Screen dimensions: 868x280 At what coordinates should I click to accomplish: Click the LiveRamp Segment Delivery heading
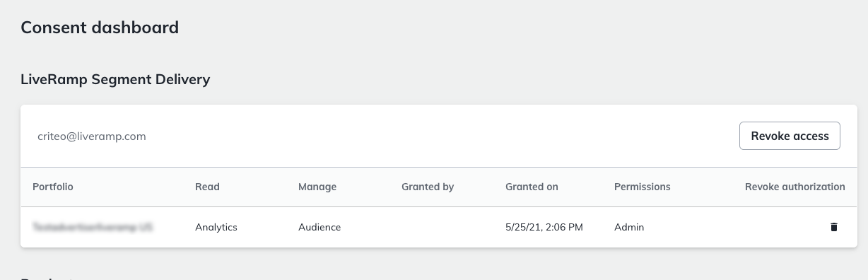[115, 79]
